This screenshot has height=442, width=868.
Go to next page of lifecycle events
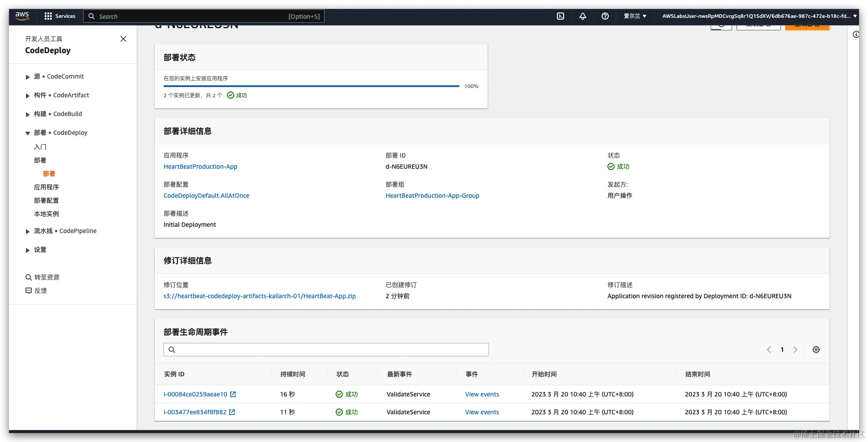click(795, 350)
